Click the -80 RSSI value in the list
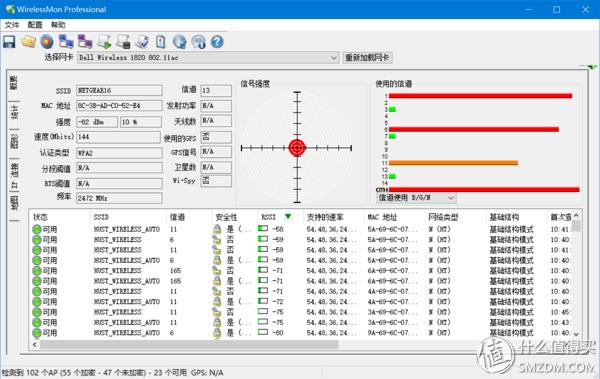This screenshot has width=600, height=379. [277, 333]
